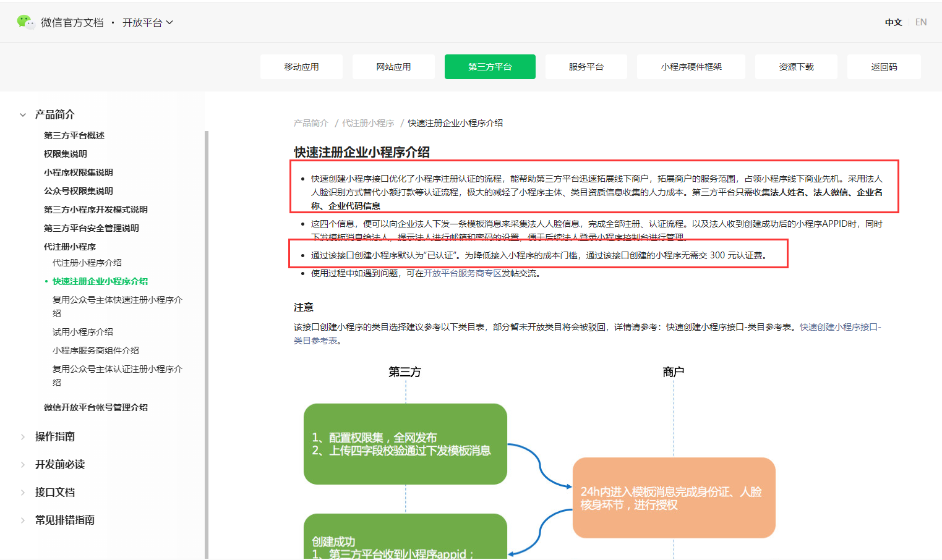Open the 网站应用 tab
This screenshot has width=942, height=560.
393,67
